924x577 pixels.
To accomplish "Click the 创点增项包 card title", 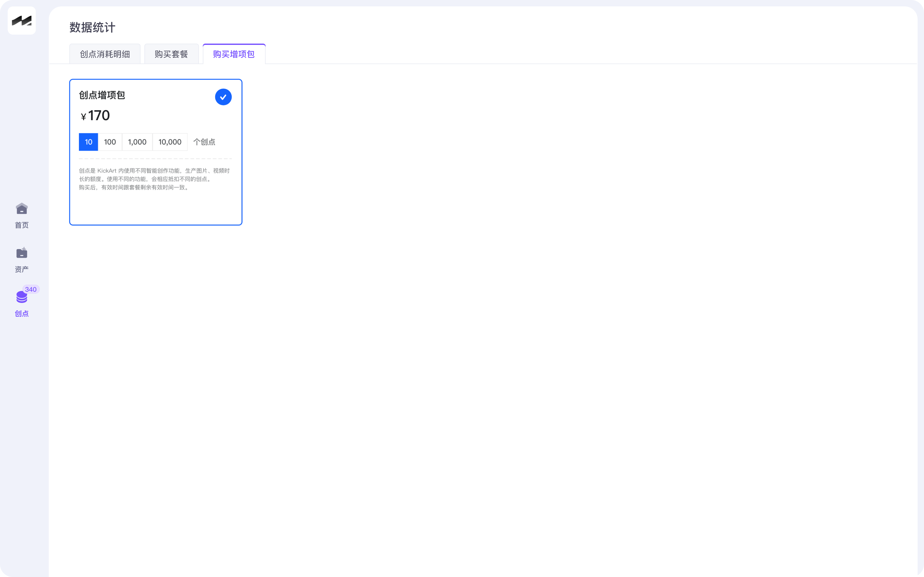I will [x=102, y=95].
